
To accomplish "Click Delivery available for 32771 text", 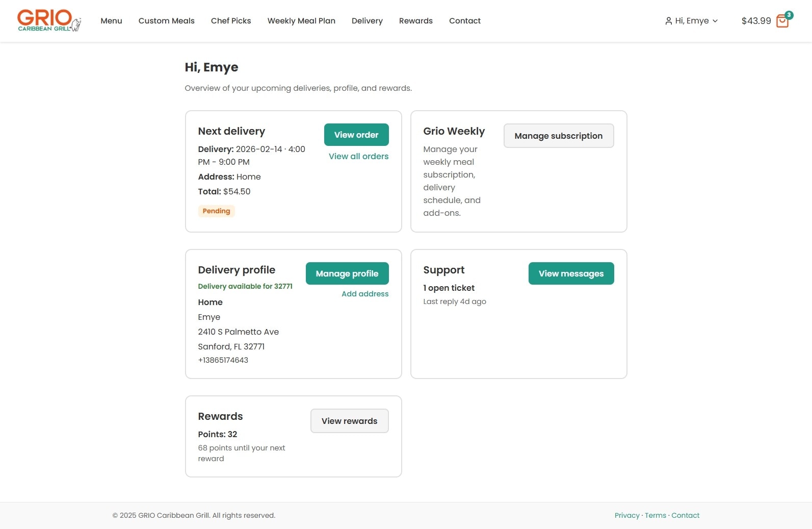I will [245, 286].
